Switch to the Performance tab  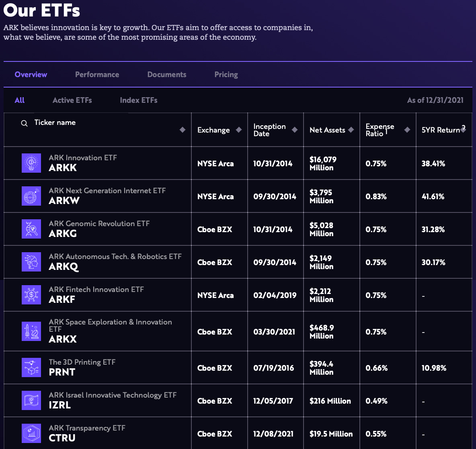97,74
